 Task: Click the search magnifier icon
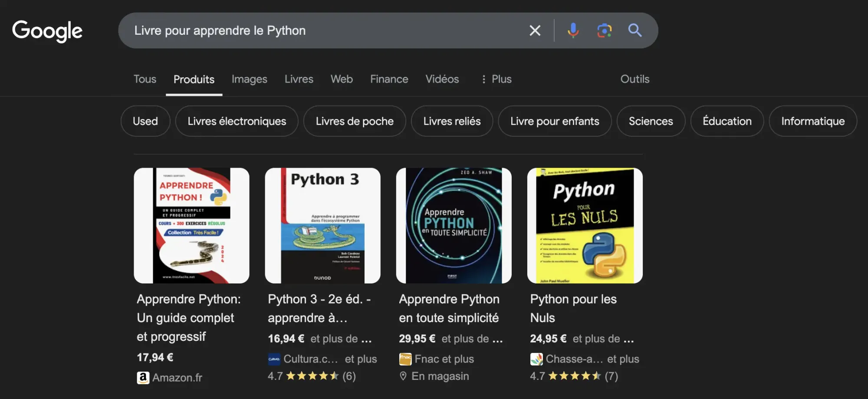(635, 30)
